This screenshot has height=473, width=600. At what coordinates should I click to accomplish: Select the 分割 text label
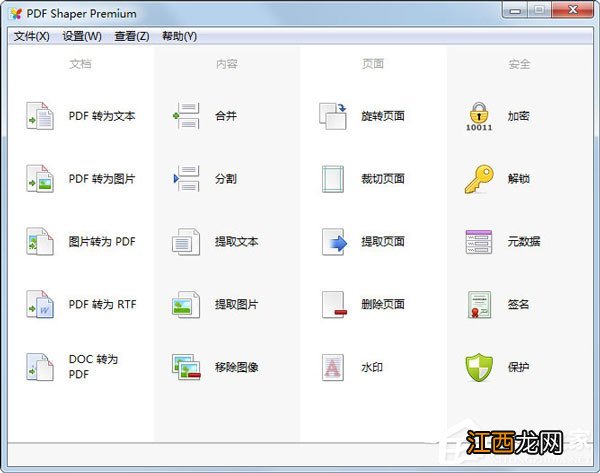pyautogui.click(x=226, y=179)
